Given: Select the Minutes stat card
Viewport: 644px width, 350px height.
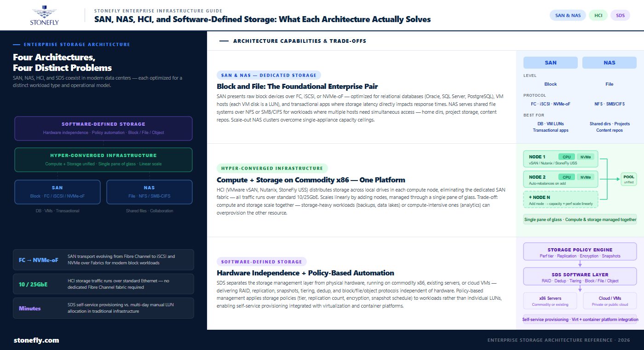Looking at the screenshot, I should (x=103, y=308).
